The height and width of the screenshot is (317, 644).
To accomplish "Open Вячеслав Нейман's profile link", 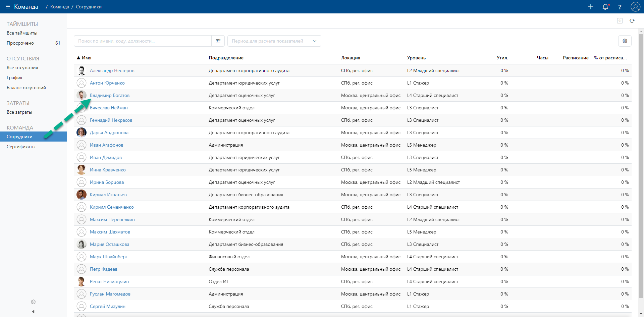I will (x=109, y=108).
